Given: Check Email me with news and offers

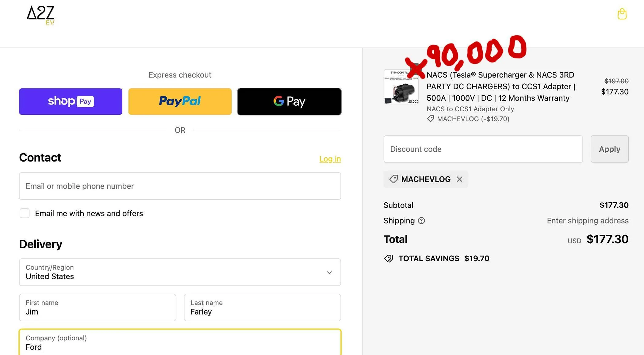Looking at the screenshot, I should click(x=25, y=213).
